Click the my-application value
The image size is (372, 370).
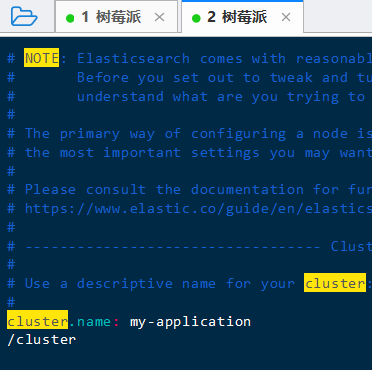[190, 322]
